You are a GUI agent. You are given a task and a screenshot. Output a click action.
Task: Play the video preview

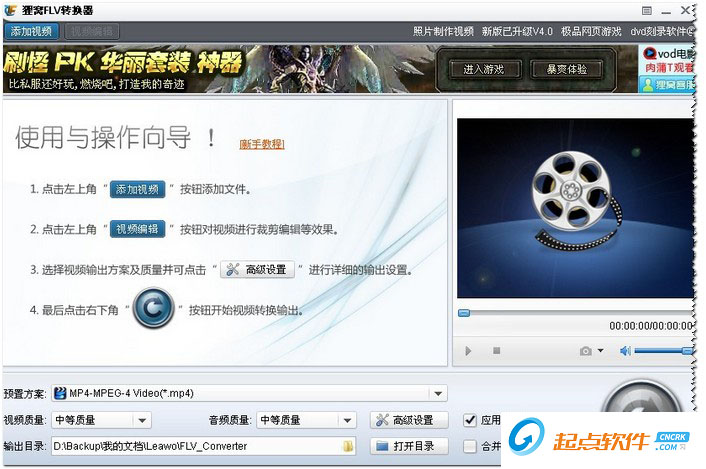click(468, 351)
